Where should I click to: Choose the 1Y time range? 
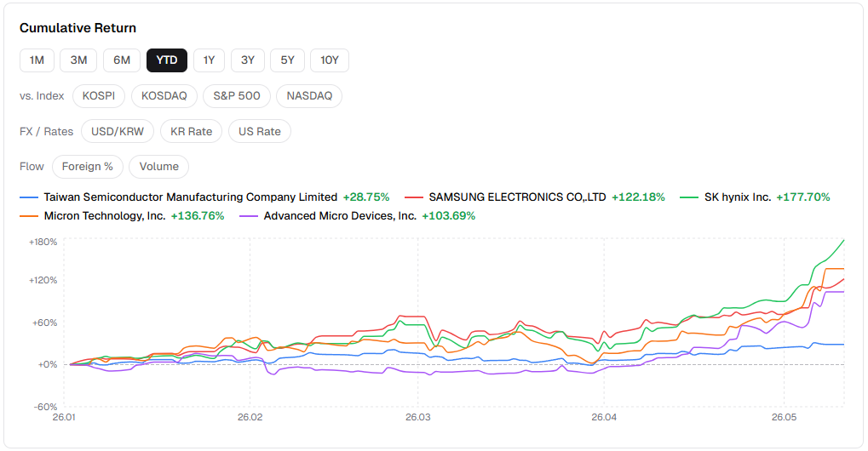(x=209, y=60)
